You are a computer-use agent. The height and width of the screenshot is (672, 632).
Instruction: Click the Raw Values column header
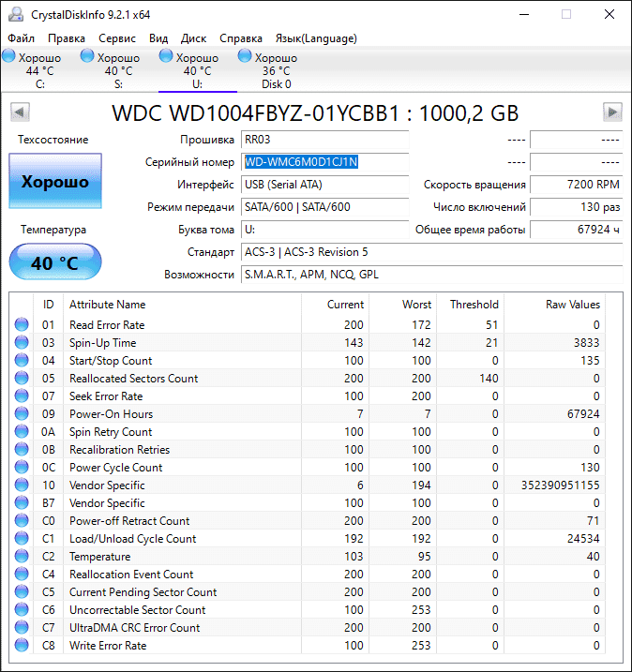point(572,305)
